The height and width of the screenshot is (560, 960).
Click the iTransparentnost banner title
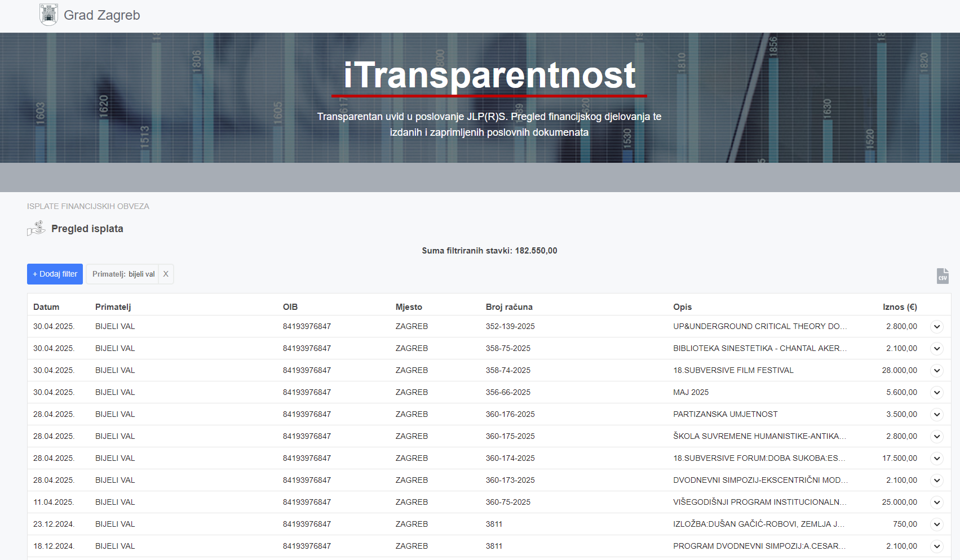pos(489,75)
